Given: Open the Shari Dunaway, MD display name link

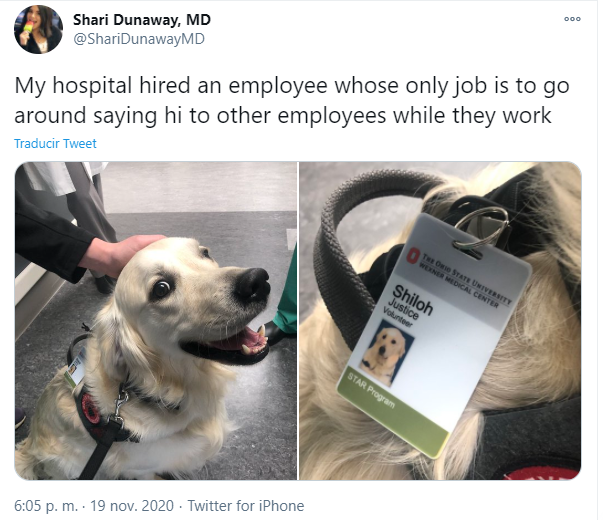Looking at the screenshot, I should tap(142, 20).
